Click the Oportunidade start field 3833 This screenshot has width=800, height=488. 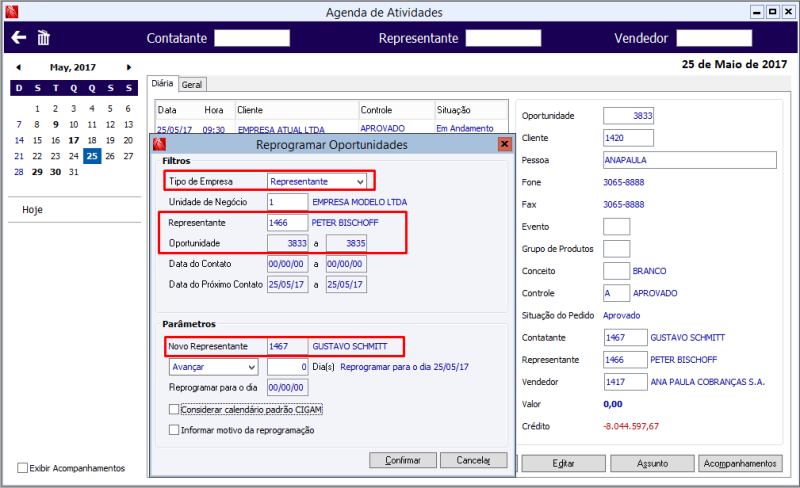tap(288, 243)
